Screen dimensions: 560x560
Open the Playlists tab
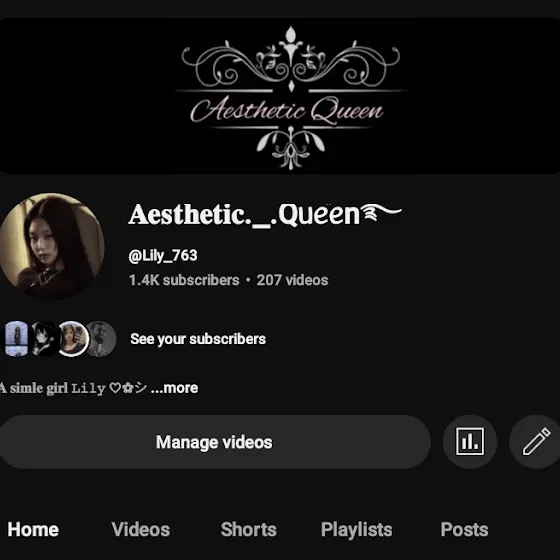[356, 529]
